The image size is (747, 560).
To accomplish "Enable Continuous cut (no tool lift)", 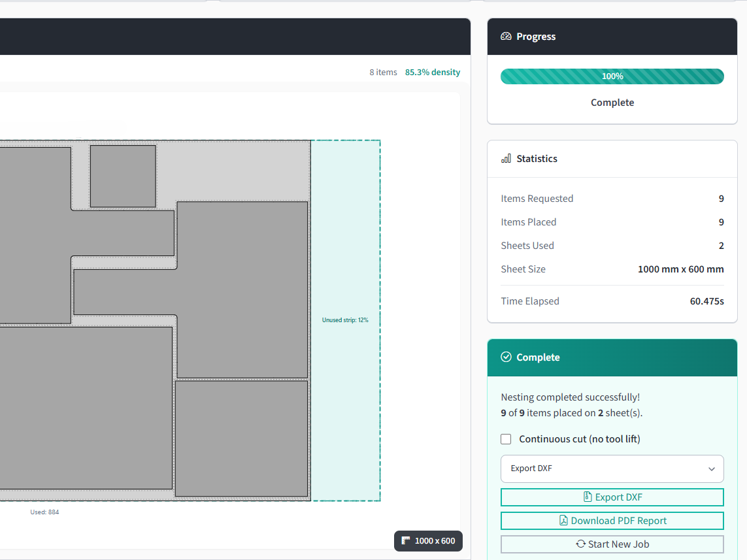I will (x=506, y=439).
